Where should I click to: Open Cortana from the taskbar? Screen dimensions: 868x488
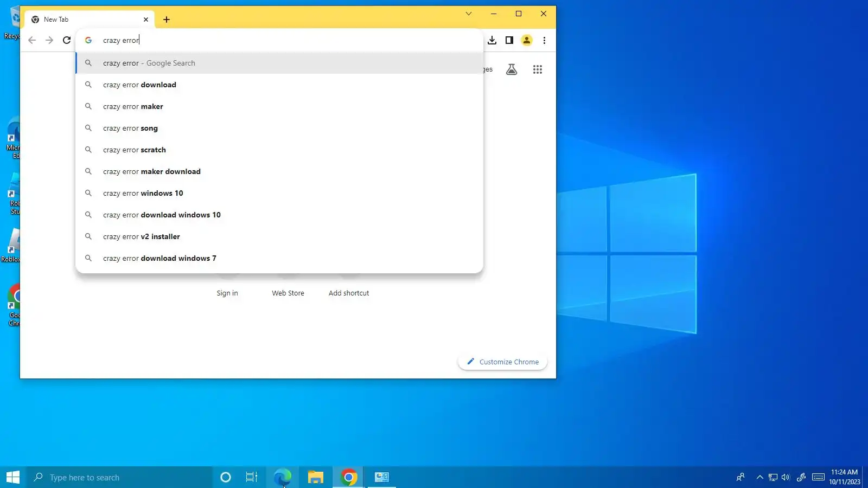226,477
